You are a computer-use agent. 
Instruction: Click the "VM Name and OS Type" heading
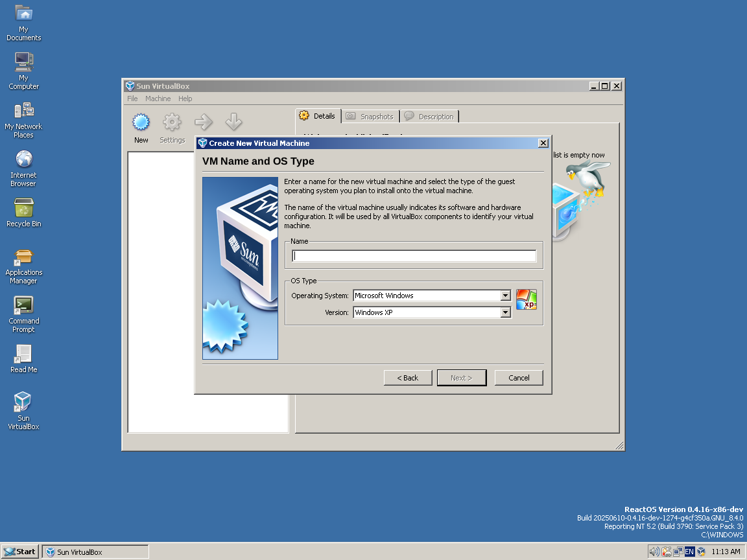pyautogui.click(x=258, y=161)
